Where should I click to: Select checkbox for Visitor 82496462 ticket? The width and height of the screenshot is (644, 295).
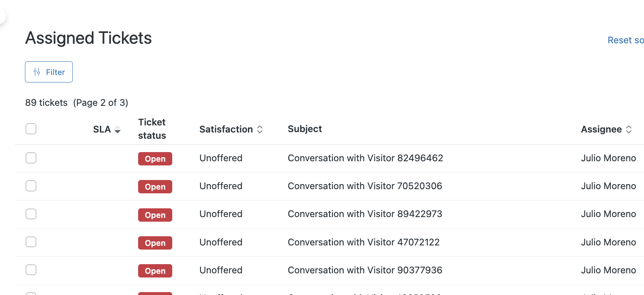click(x=31, y=158)
